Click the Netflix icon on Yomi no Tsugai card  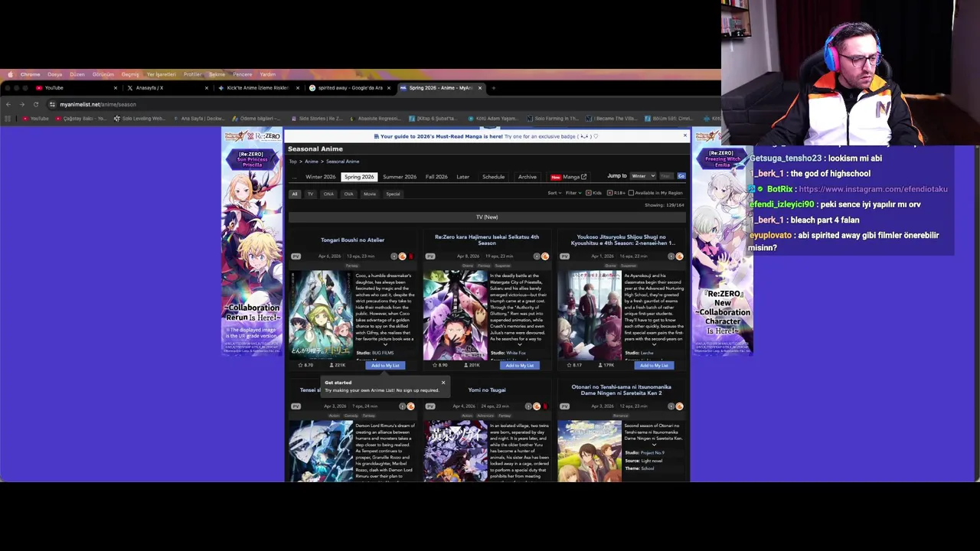[x=545, y=406]
